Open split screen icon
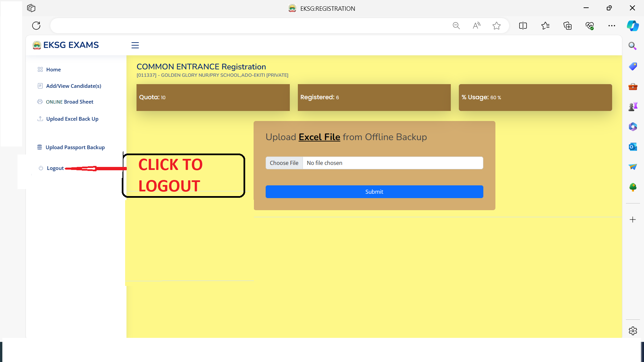This screenshot has height=362, width=644. pos(523,25)
